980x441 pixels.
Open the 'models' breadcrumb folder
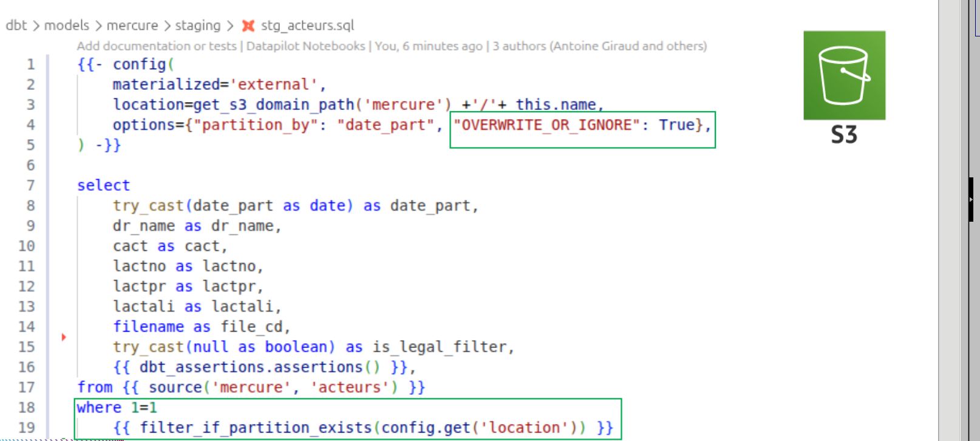(67, 26)
